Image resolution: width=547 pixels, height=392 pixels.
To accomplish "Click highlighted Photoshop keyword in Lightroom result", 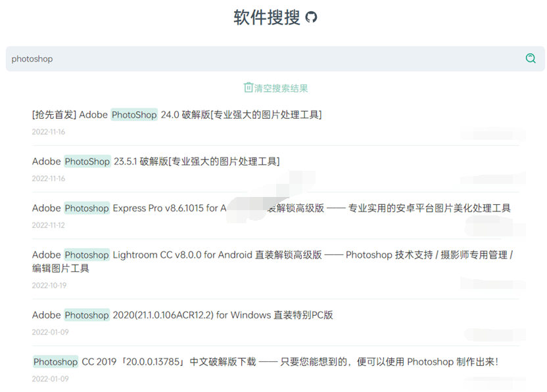I will (x=87, y=255).
